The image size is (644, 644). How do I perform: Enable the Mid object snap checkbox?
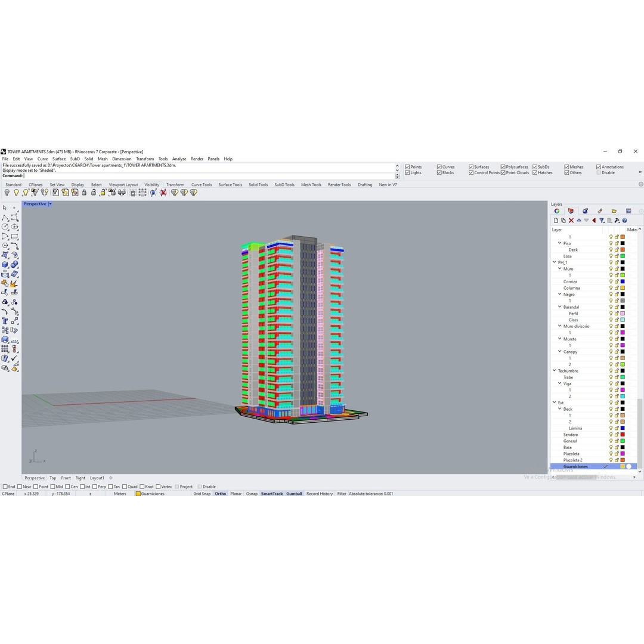(x=52, y=487)
